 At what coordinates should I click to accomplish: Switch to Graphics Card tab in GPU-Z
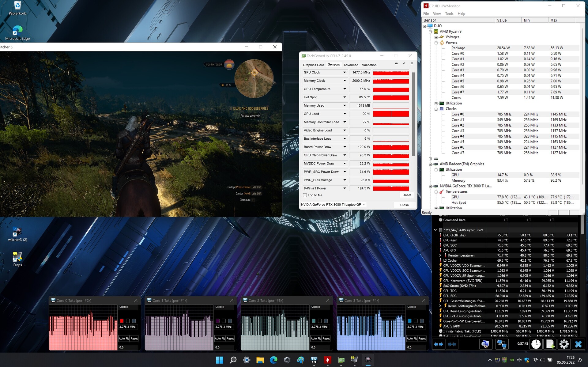pyautogui.click(x=313, y=65)
